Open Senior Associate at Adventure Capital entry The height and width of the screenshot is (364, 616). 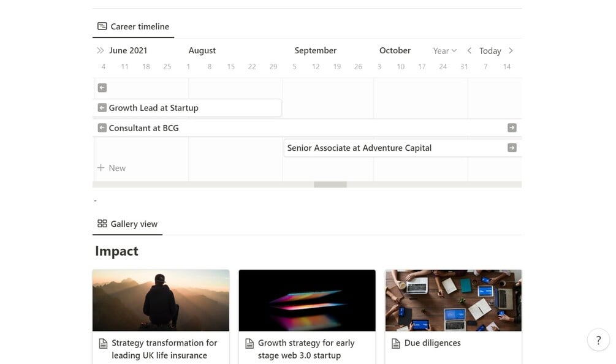(403, 148)
